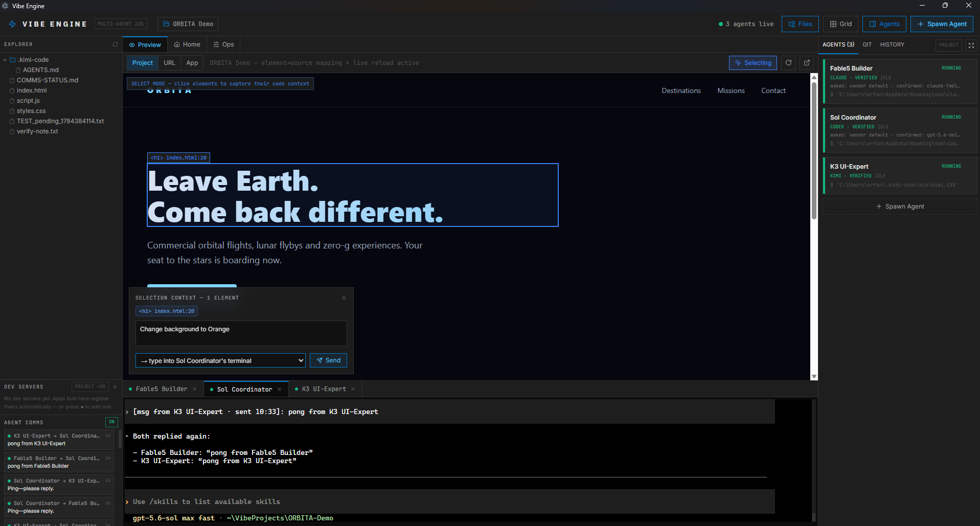Select the App preview mode
The image size is (980, 526).
click(x=192, y=63)
